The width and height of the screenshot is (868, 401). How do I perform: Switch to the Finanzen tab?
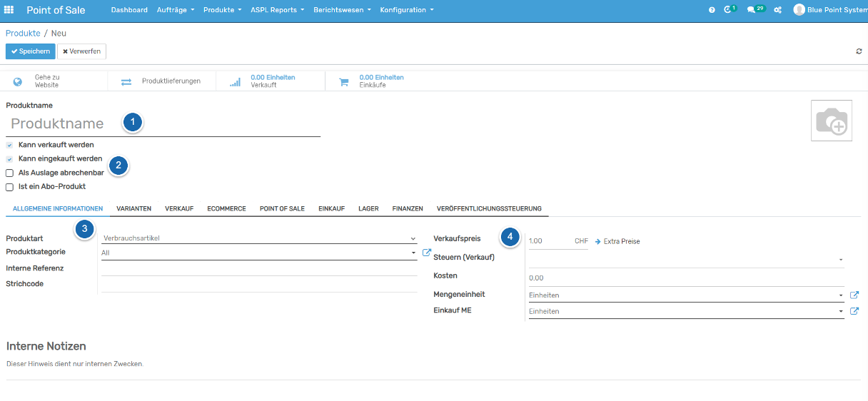[408, 208]
